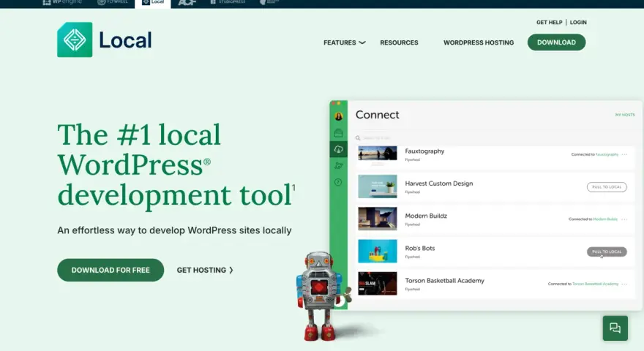
Task: Click the Connect heading text
Action: [377, 115]
